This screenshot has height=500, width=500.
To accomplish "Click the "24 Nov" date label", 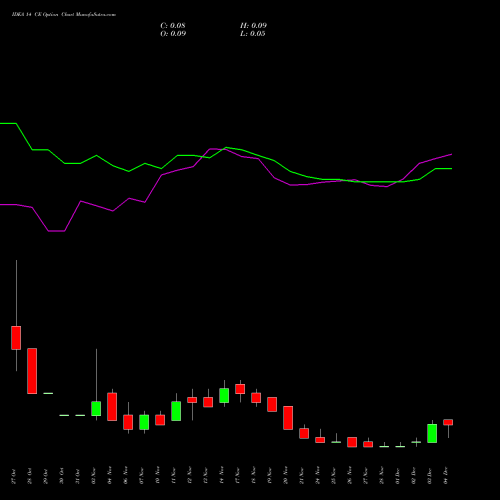I will pos(317,475).
